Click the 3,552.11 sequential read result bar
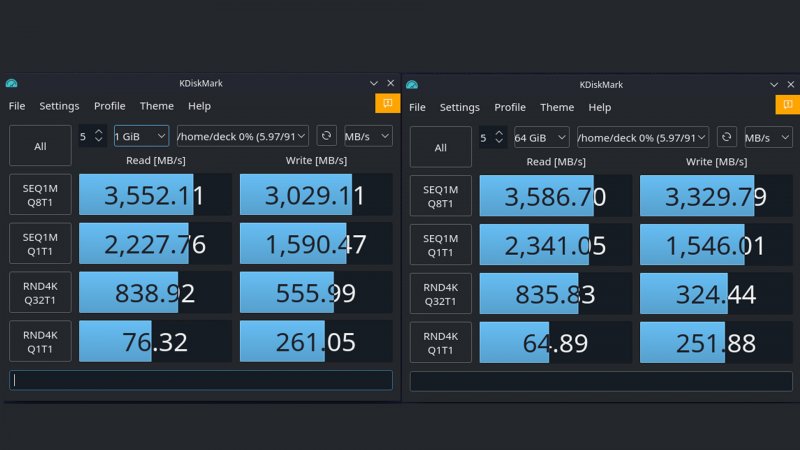 (155, 195)
